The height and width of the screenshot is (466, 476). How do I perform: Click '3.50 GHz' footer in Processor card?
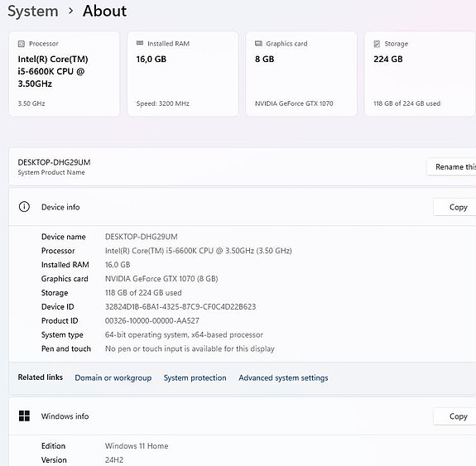coord(31,103)
